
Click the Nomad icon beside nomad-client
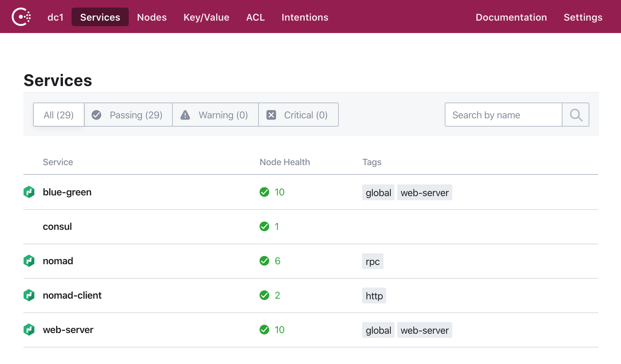pos(29,295)
